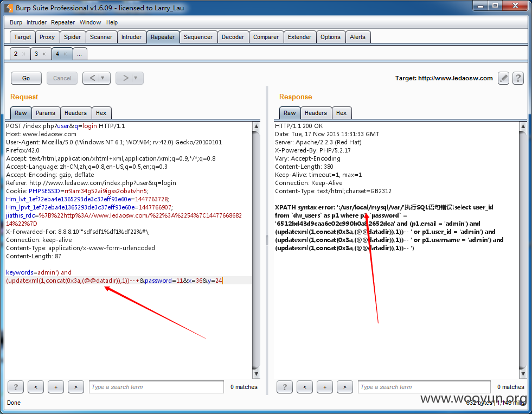Open the Help menu

112,22
